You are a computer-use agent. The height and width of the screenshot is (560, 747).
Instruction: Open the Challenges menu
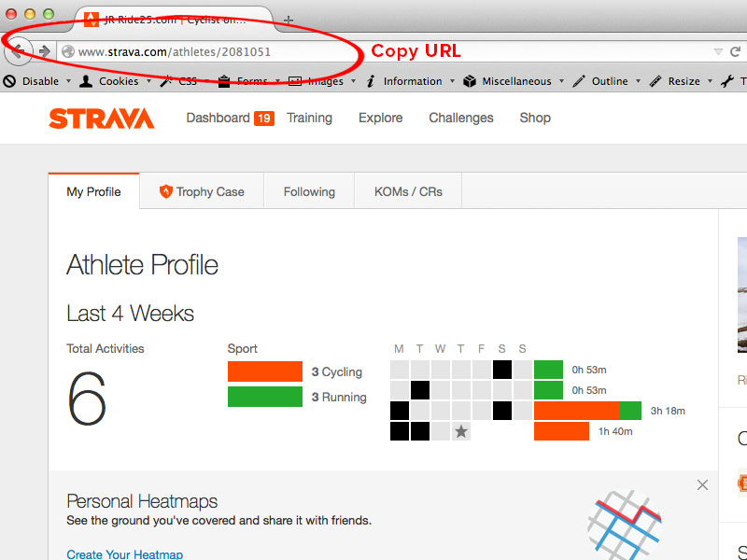460,119
